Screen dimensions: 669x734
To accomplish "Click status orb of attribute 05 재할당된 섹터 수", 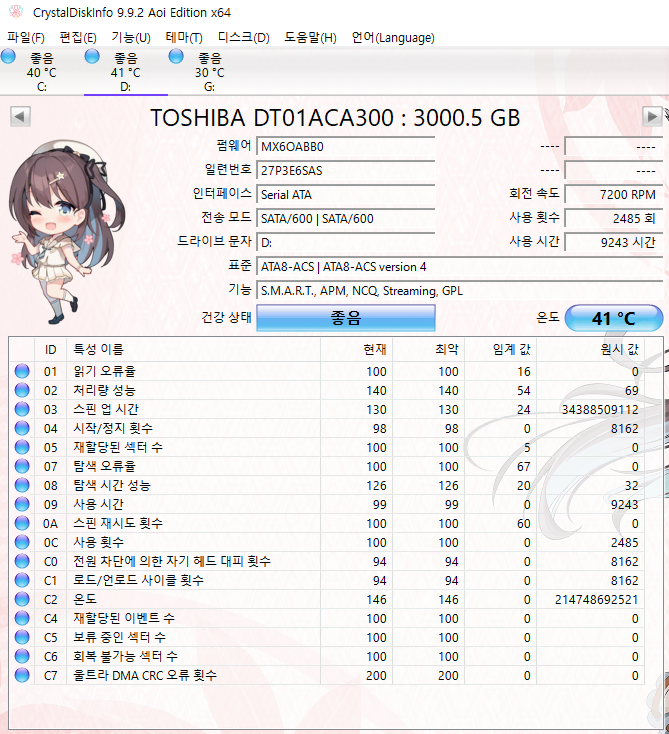I will pos(22,447).
